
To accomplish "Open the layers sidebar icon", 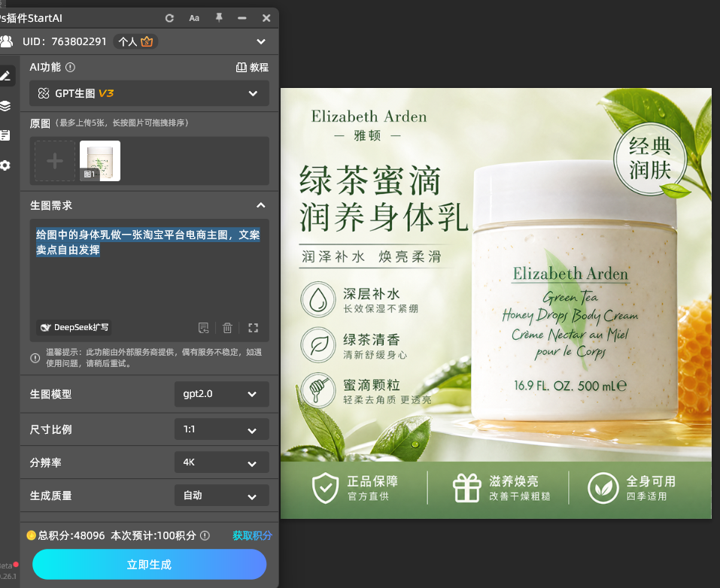I will point(5,105).
